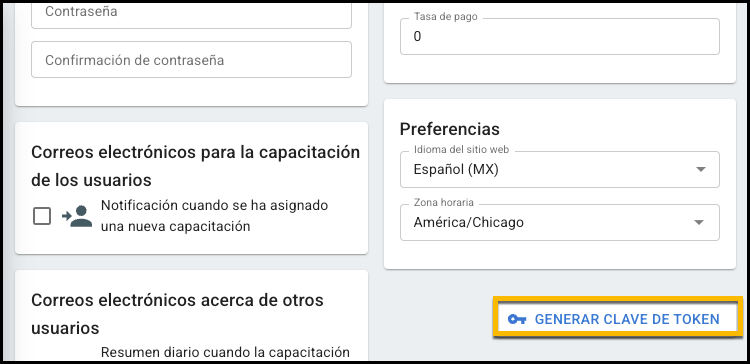Open the Español (MX) language selector

tap(560, 169)
